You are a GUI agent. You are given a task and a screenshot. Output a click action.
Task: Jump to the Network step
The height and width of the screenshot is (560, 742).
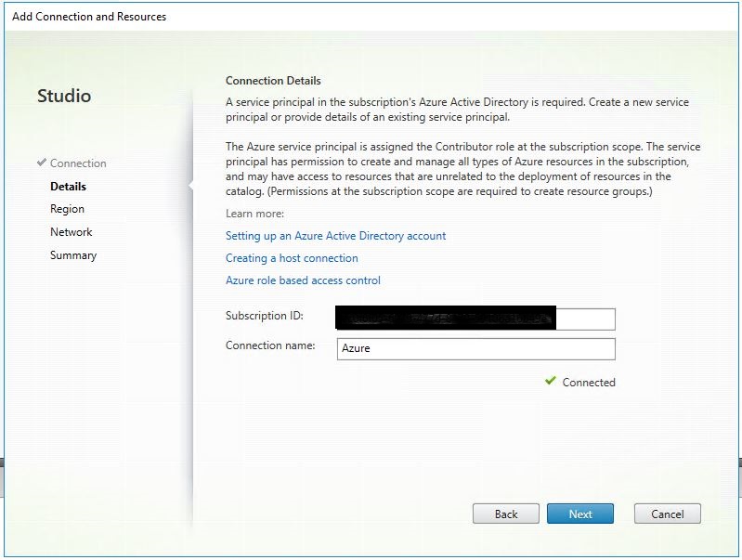(72, 232)
